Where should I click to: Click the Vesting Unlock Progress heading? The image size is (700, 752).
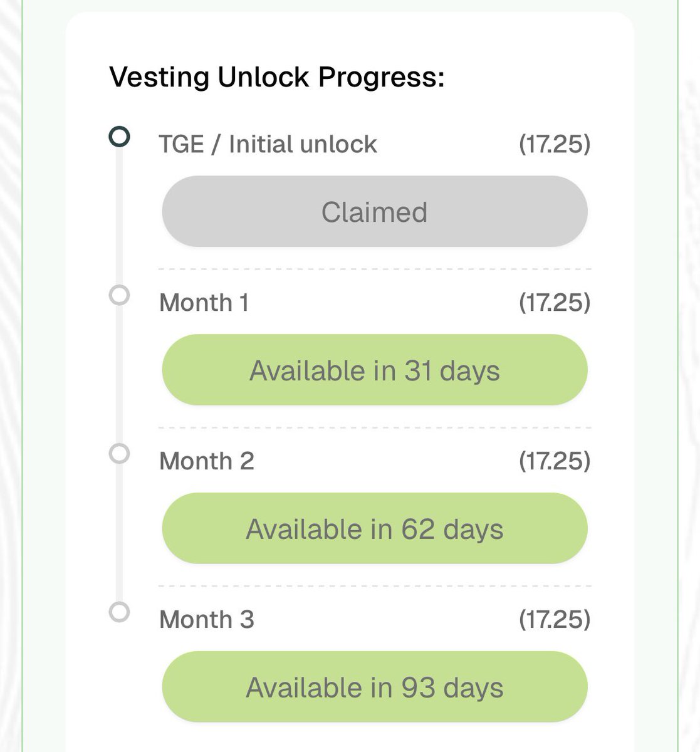[x=277, y=78]
